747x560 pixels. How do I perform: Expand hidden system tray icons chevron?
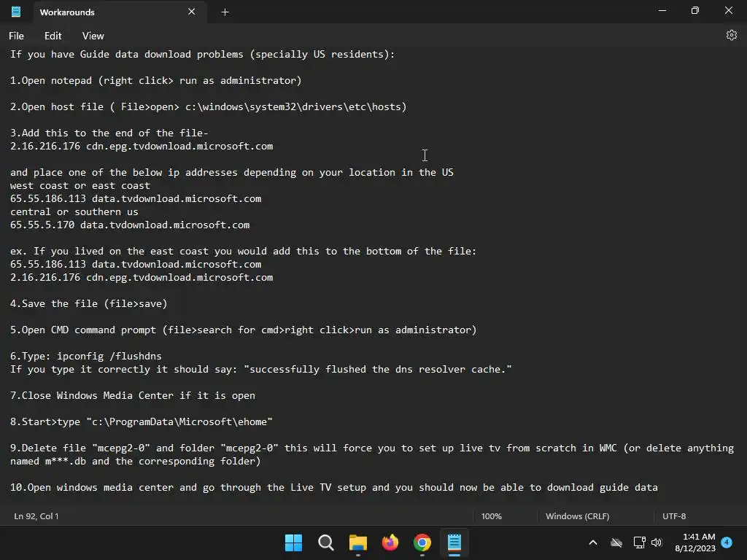click(x=593, y=542)
